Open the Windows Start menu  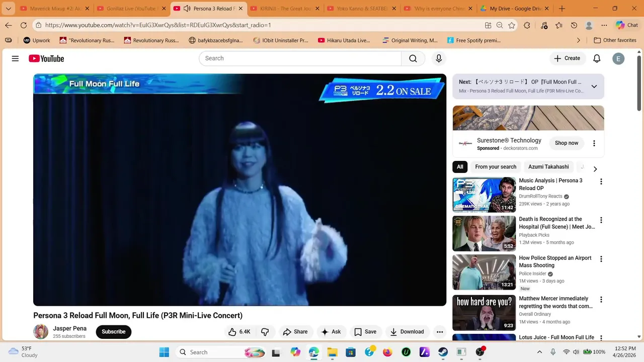[x=164, y=352]
